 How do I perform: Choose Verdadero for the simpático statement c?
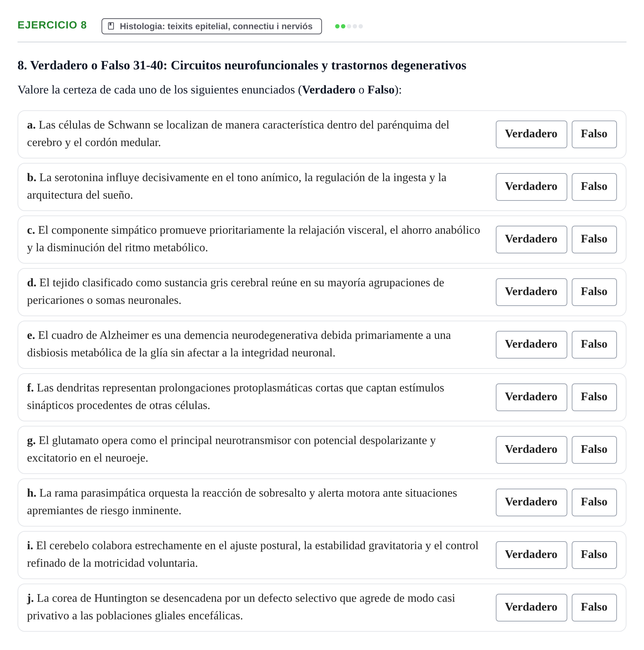531,240
